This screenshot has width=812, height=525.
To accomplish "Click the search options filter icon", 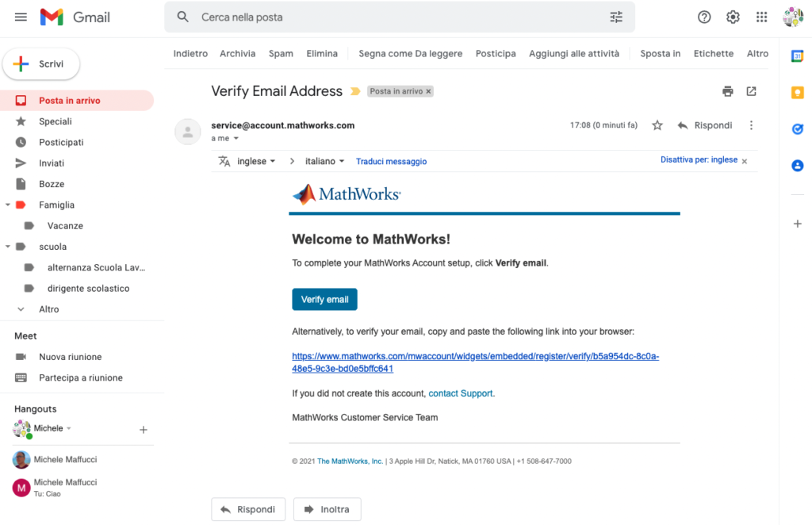I will click(616, 17).
